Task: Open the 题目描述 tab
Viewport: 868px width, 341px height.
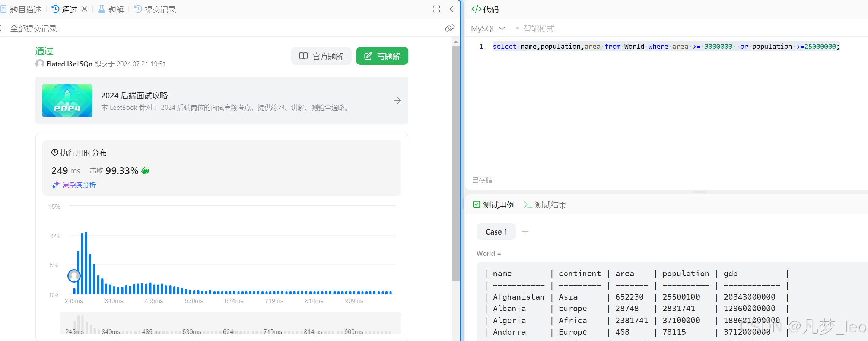Action: tap(21, 9)
